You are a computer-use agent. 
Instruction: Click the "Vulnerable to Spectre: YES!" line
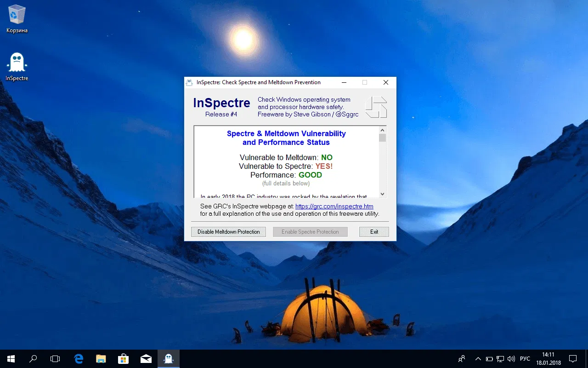tap(286, 166)
